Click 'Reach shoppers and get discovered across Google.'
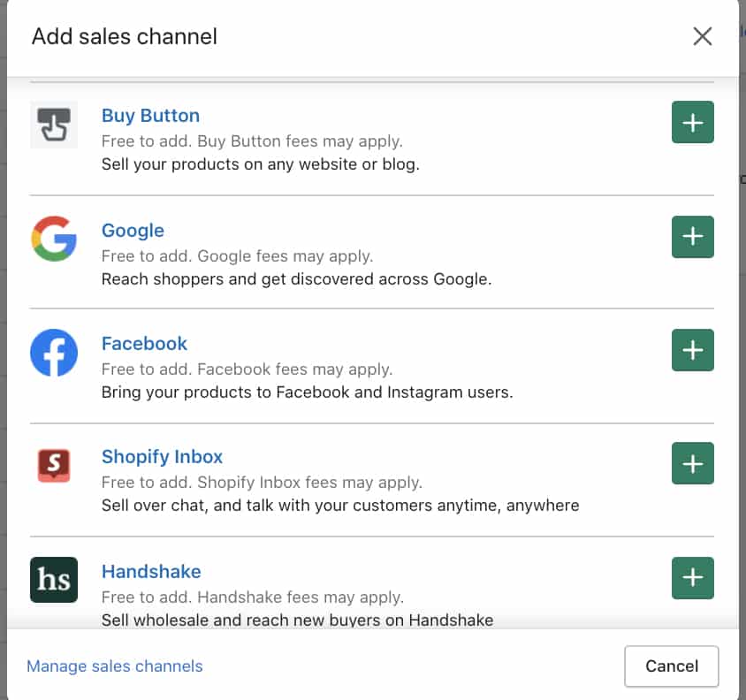Image resolution: width=746 pixels, height=700 pixels. (296, 279)
